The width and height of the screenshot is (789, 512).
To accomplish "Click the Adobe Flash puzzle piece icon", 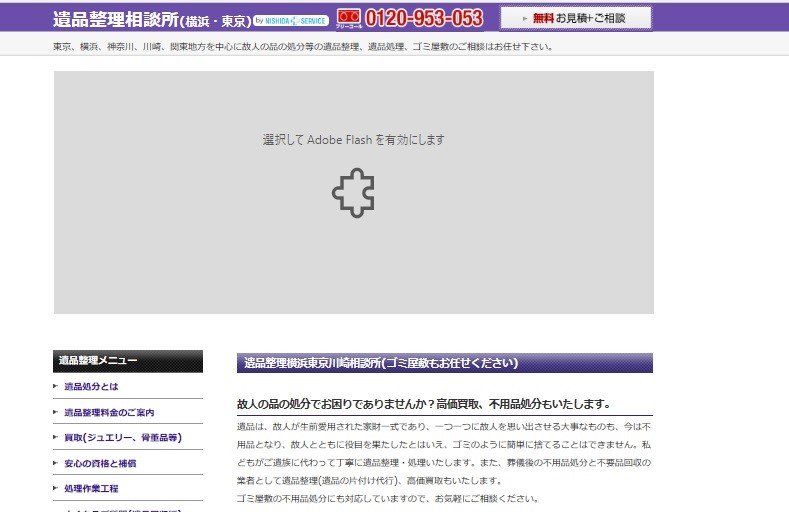I will [x=353, y=192].
